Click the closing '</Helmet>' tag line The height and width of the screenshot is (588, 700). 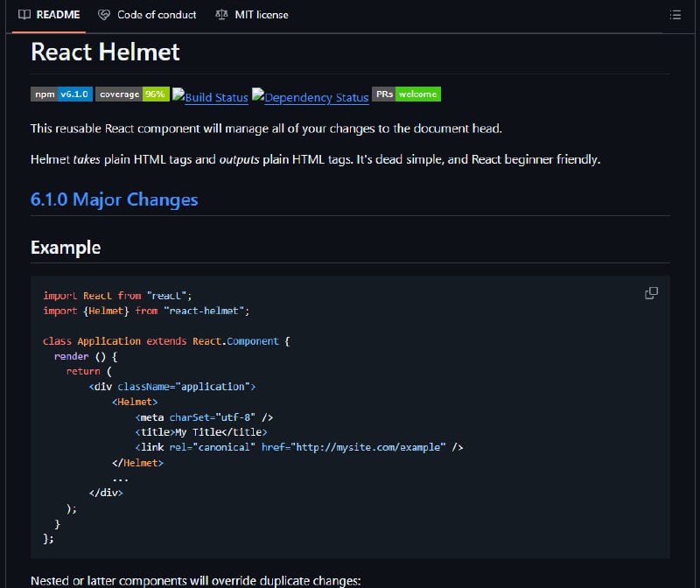pos(138,463)
